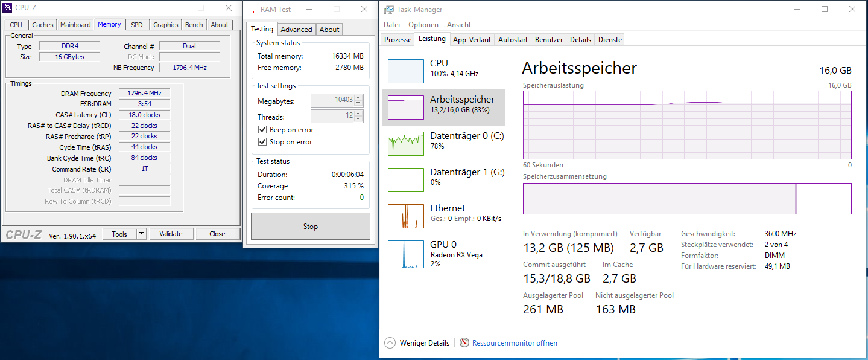The height and width of the screenshot is (360, 868).
Task: Disable Stop on error
Action: click(262, 141)
